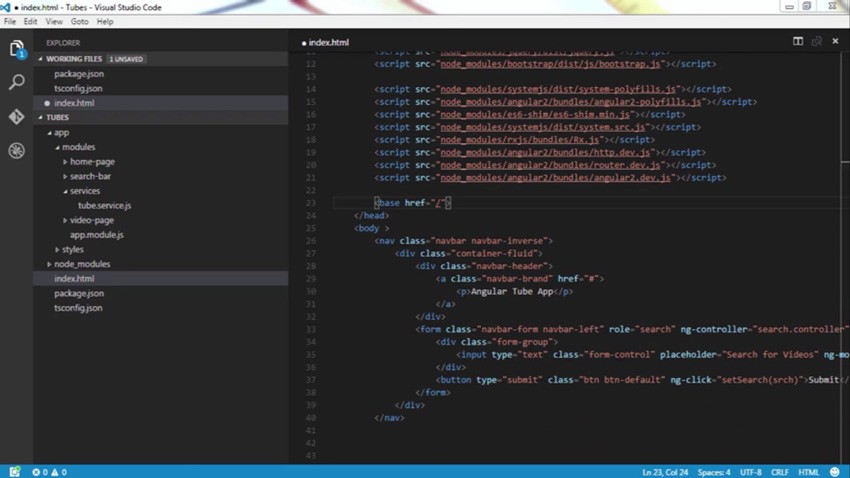
Task: Follow the es6-shim.min.js script link
Action: pyautogui.click(x=535, y=114)
